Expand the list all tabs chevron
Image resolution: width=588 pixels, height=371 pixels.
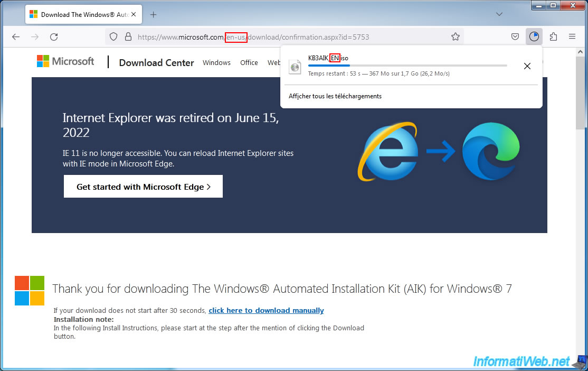click(499, 15)
